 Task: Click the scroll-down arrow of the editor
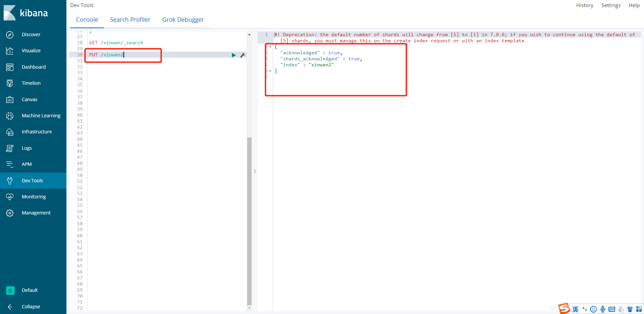(x=249, y=308)
